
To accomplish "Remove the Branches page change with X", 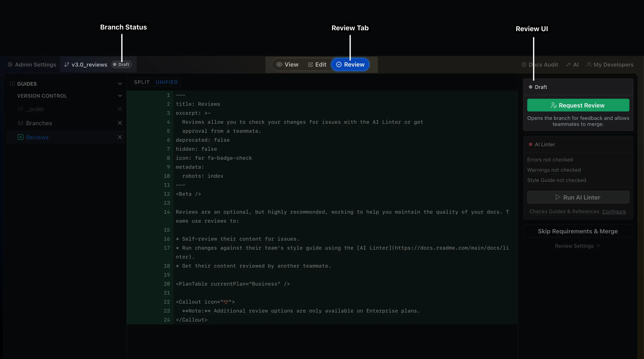I will pyautogui.click(x=120, y=123).
